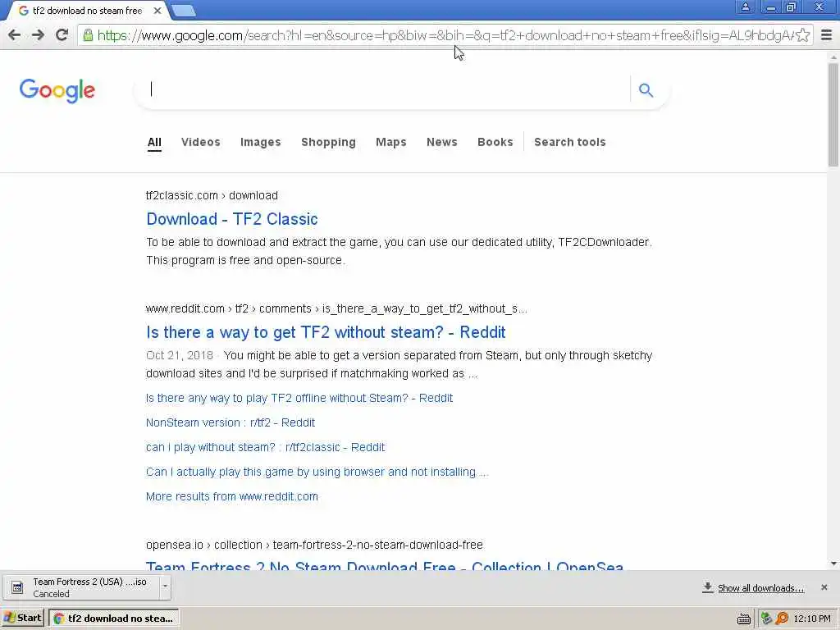Click the canceled Team Fortress 2 iso download item
This screenshot has width=840, height=630.
[81, 587]
